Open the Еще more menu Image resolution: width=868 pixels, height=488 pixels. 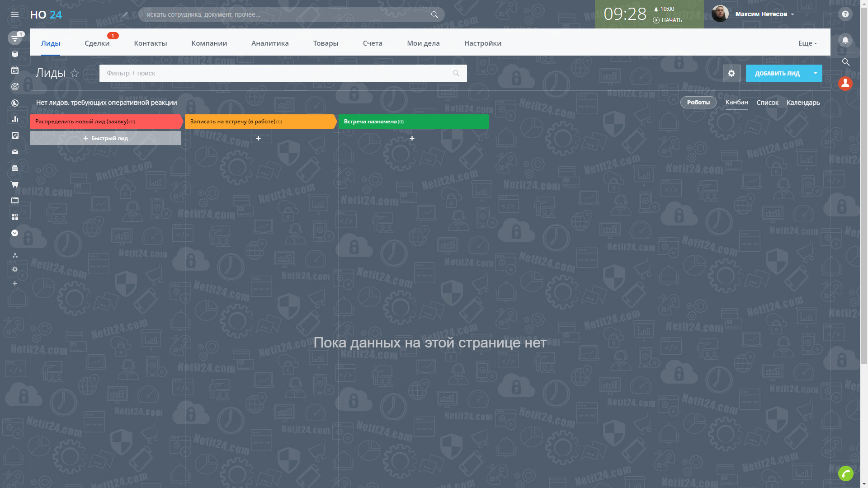[x=807, y=43]
